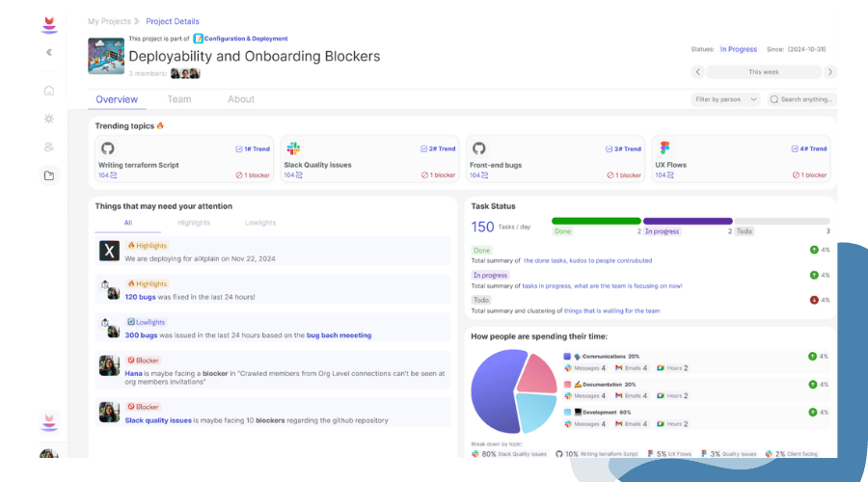Open the Configuration & Deployment parent project link
The image size is (868, 482).
245,39
